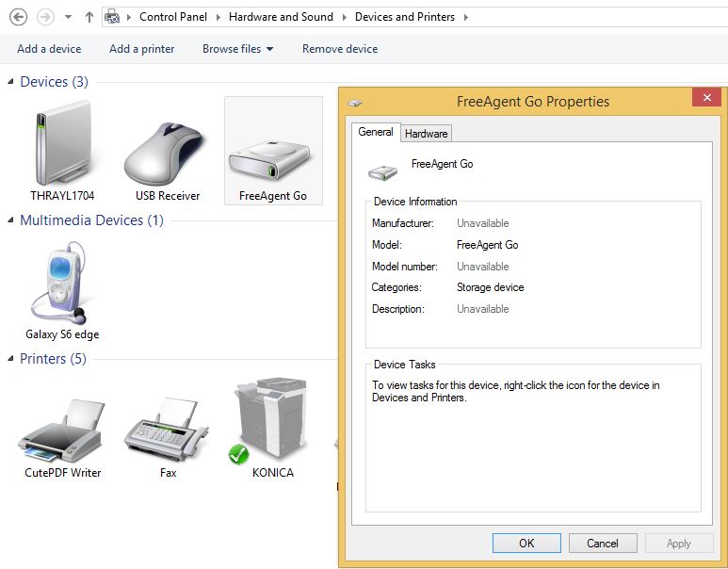Screen dimensions: 728x569
Task: Select the FreeAgent Go drive icon
Action: [269, 161]
